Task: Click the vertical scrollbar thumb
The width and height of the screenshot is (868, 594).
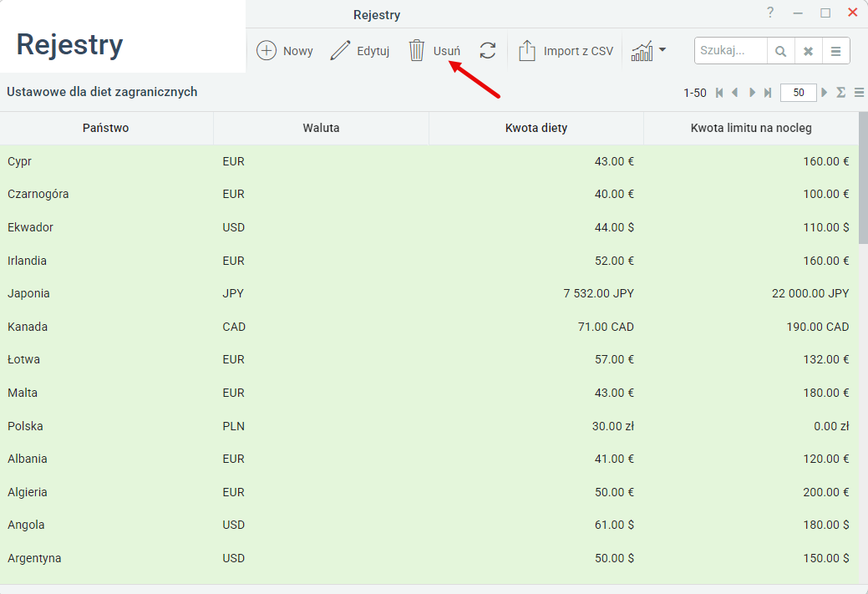Action: (x=863, y=177)
